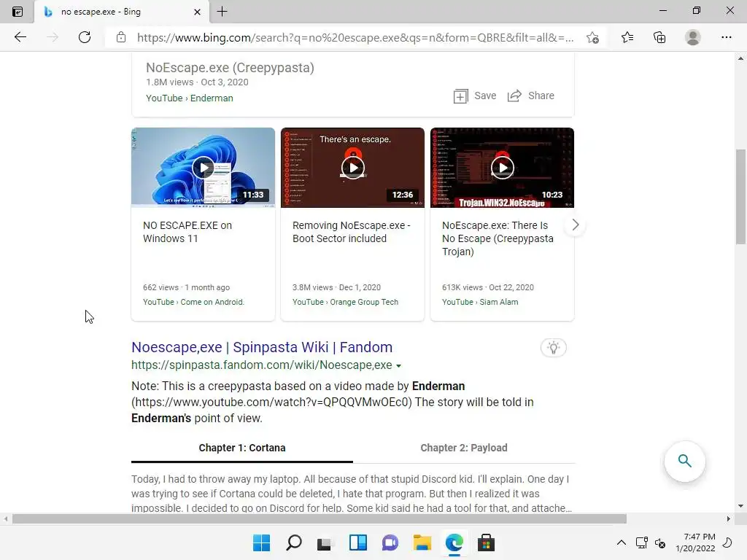
Task: Show hidden system tray icons chevron
Action: 622,542
